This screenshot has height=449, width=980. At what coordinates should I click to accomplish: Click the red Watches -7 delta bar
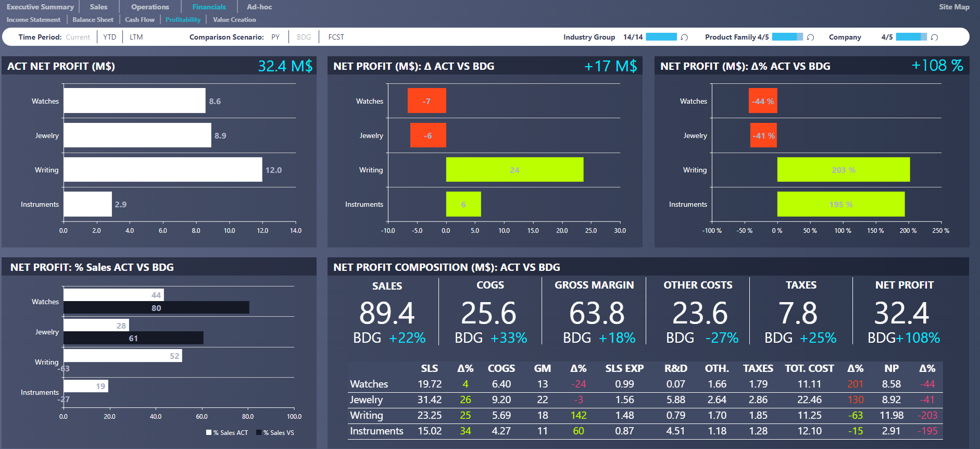[427, 101]
